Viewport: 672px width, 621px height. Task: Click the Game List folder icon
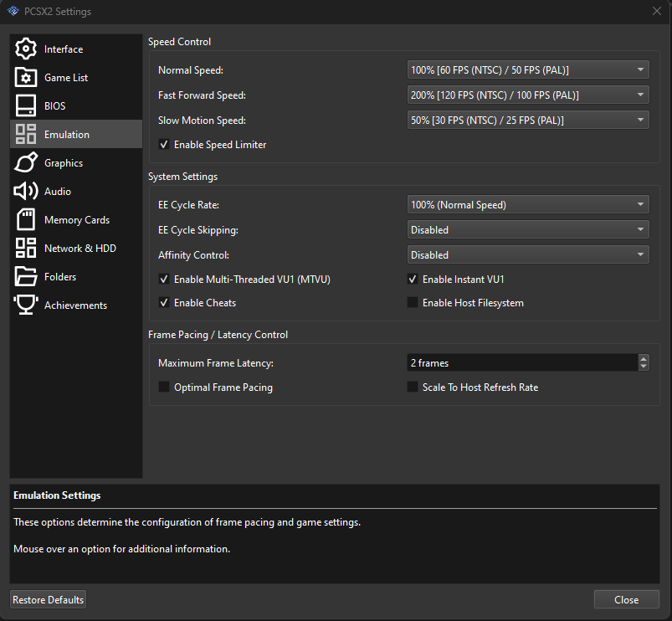tap(26, 77)
